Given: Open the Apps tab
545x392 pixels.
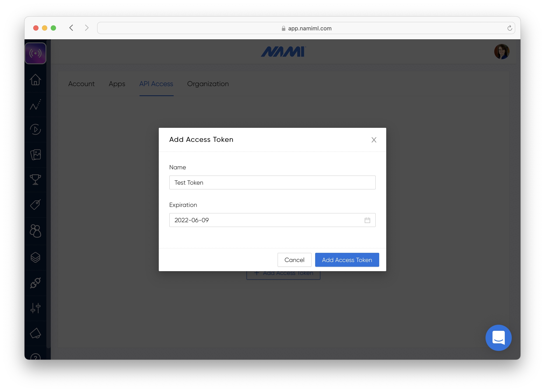Looking at the screenshot, I should point(117,84).
